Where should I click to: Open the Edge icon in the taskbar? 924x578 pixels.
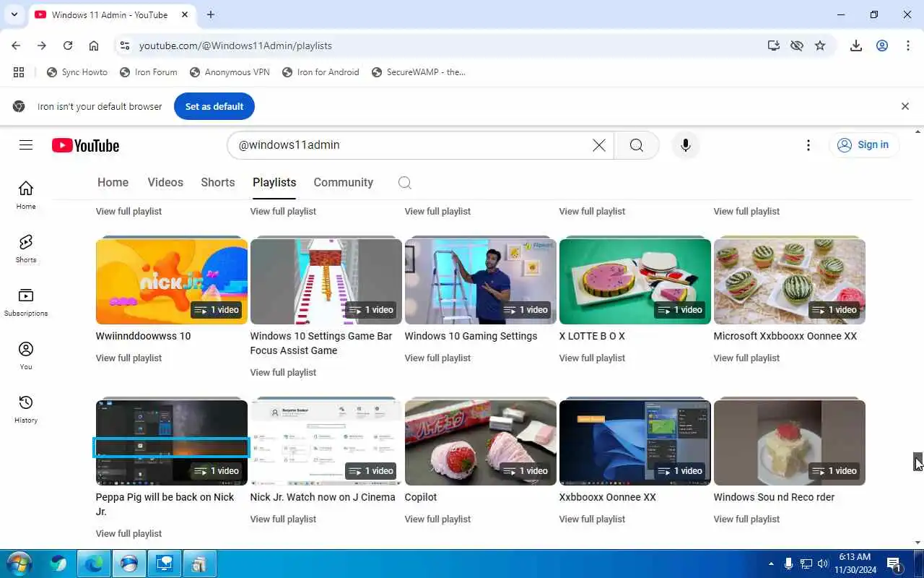click(94, 564)
